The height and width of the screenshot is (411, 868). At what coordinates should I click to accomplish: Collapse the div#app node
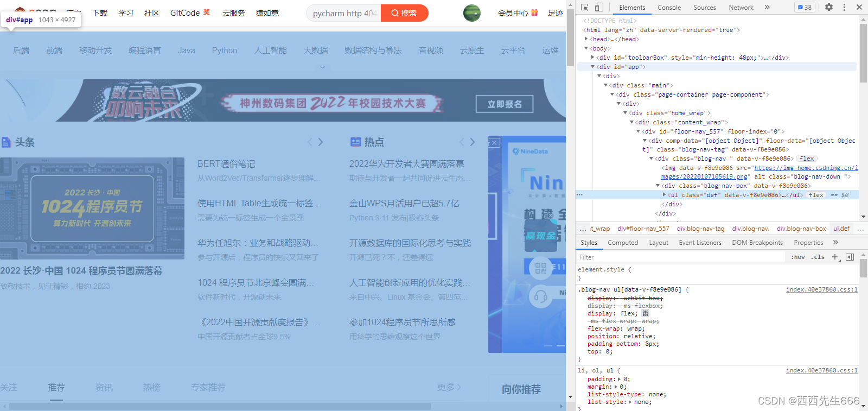592,67
